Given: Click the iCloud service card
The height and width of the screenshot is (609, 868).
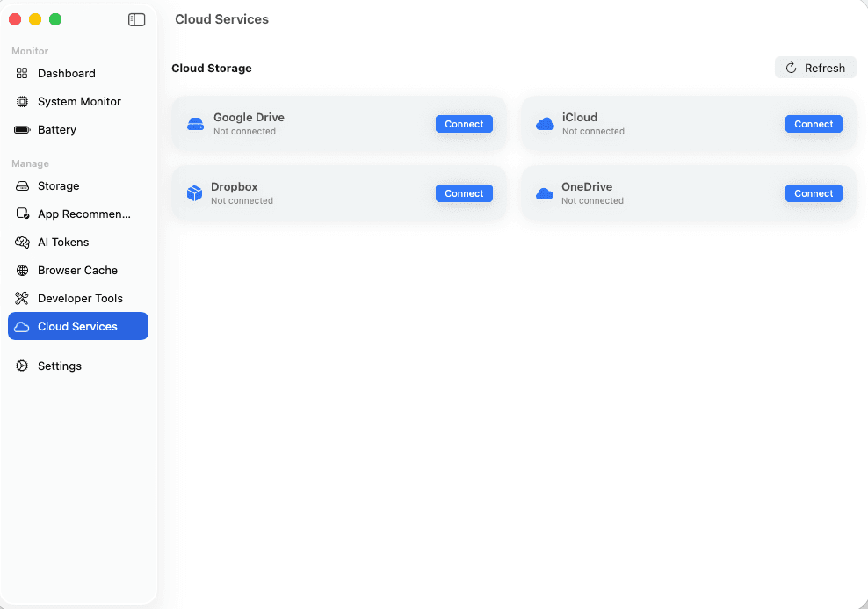Looking at the screenshot, I should 687,123.
